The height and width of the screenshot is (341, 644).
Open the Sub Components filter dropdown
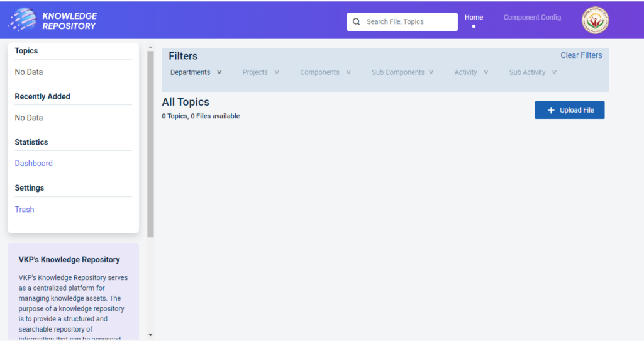[x=402, y=72]
